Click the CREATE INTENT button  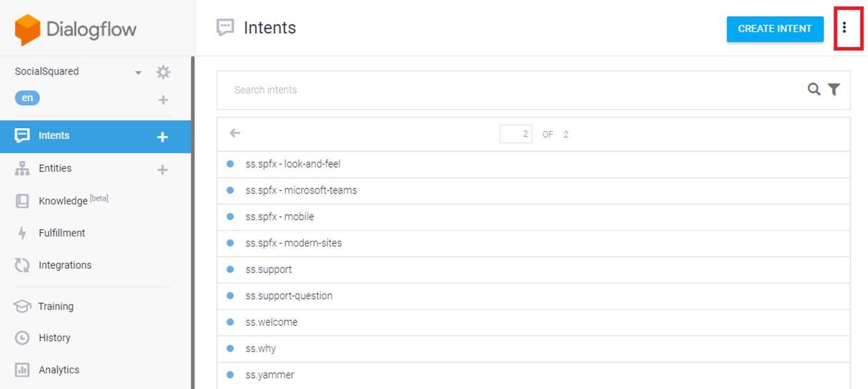click(774, 29)
